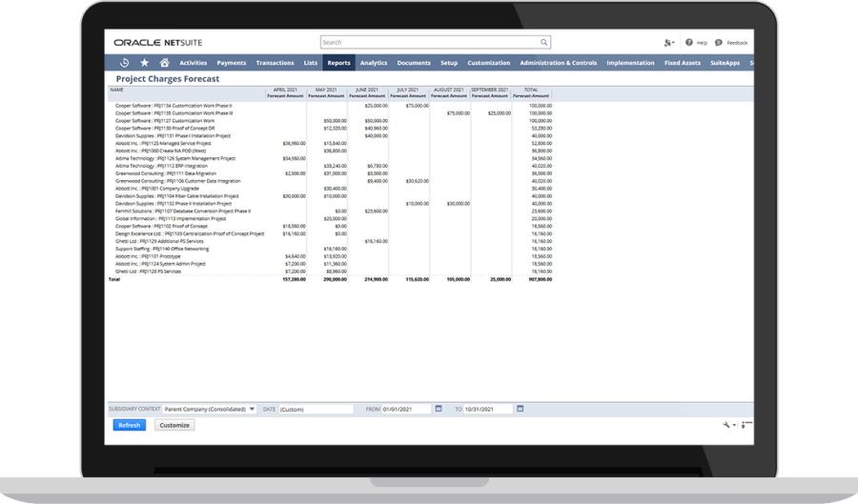The height and width of the screenshot is (504, 858).
Task: Open the Fixed Assets menu
Action: click(683, 63)
